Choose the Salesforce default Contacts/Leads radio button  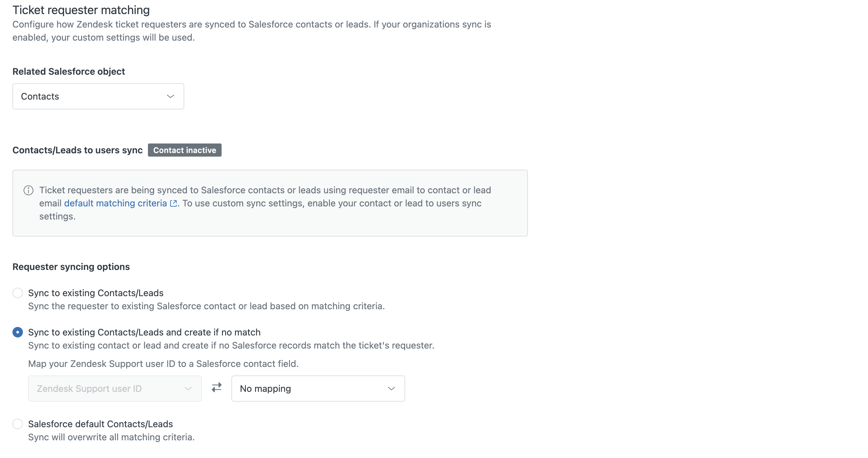pyautogui.click(x=18, y=424)
